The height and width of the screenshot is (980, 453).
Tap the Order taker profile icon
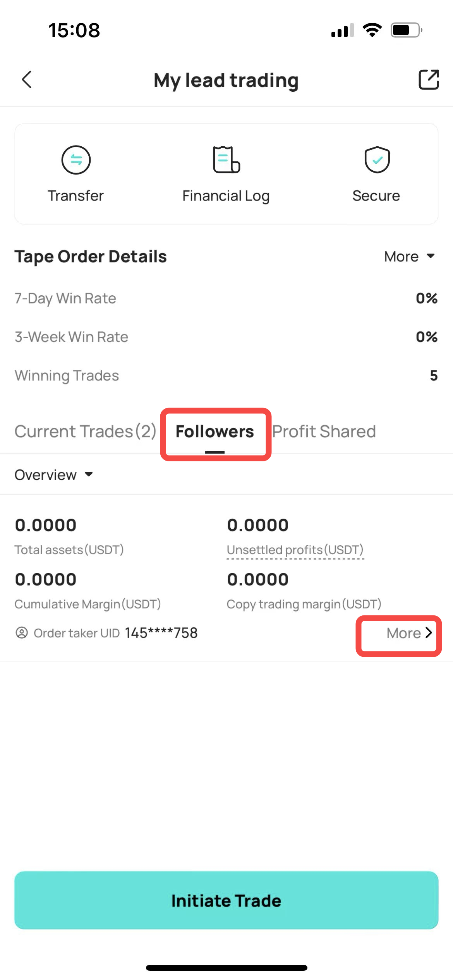[x=22, y=633]
